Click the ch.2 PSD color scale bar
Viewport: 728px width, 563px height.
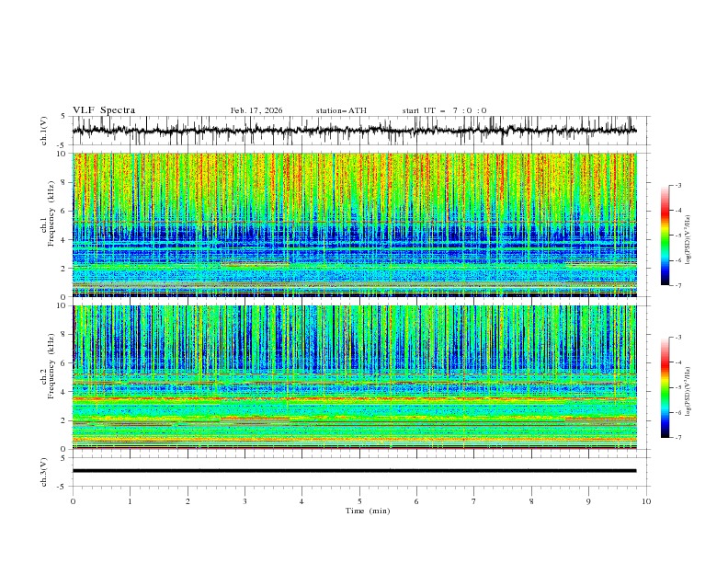coord(665,387)
